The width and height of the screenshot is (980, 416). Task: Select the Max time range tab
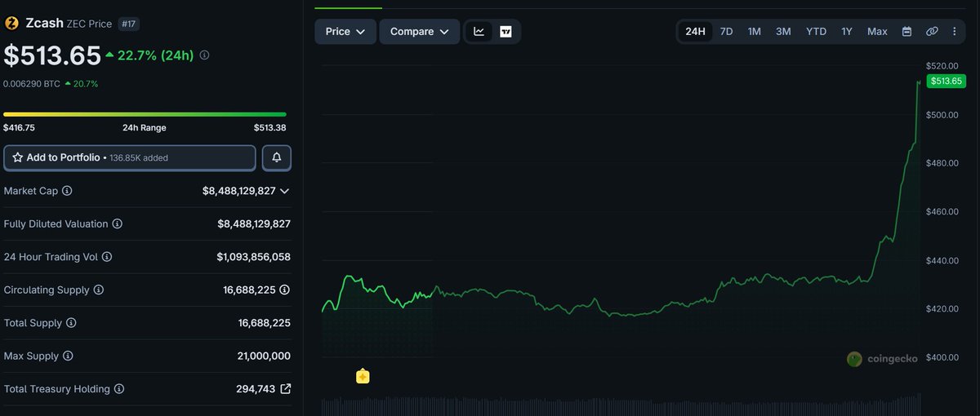point(877,32)
